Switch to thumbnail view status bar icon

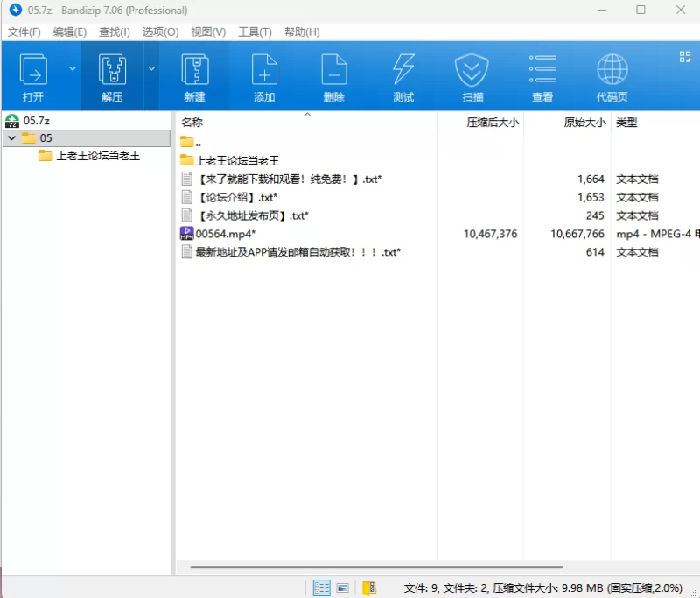(x=342, y=587)
